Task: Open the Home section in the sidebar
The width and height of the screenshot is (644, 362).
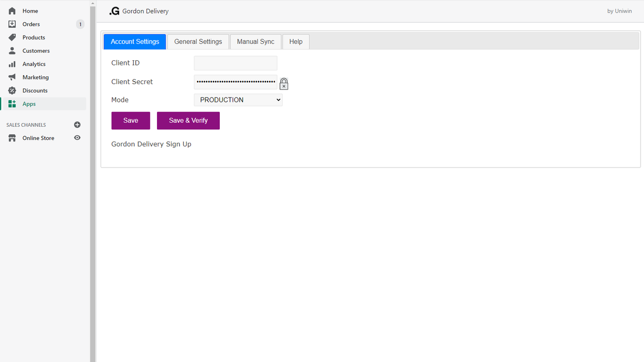Action: (30, 11)
